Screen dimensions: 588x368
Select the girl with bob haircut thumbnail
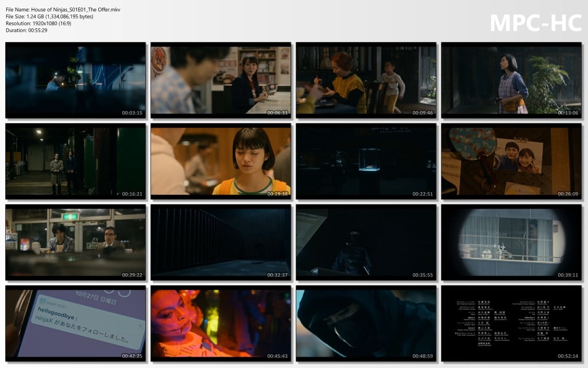point(220,162)
